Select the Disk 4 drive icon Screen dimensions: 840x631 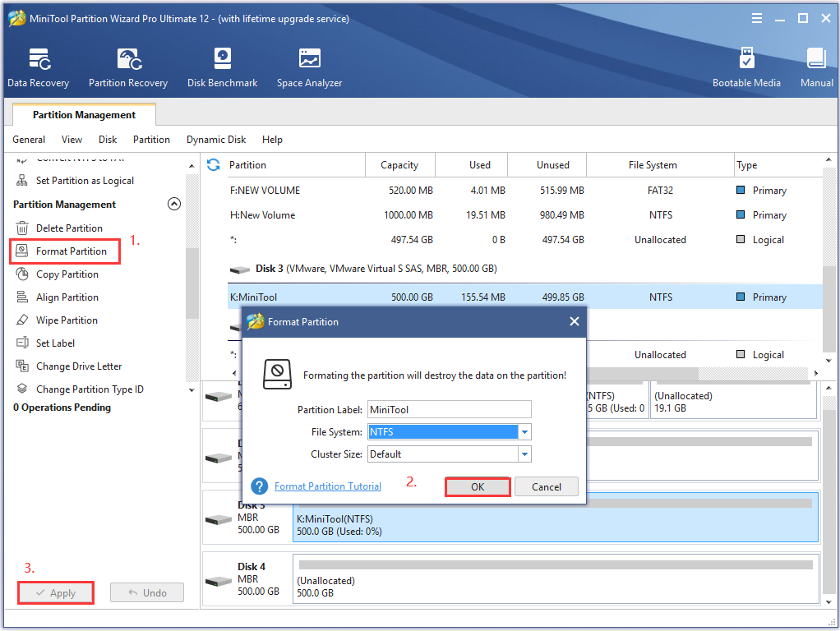(x=219, y=581)
